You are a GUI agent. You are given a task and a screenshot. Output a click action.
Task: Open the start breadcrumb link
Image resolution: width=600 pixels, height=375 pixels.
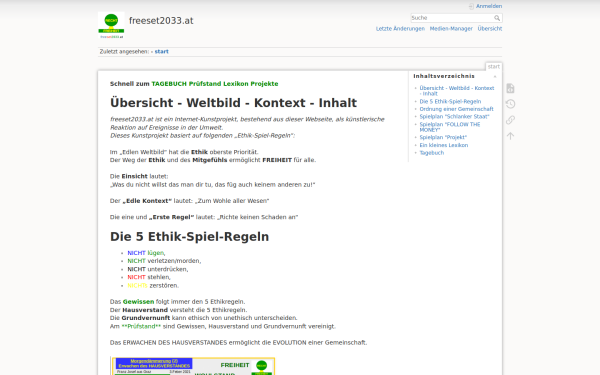[x=161, y=52]
